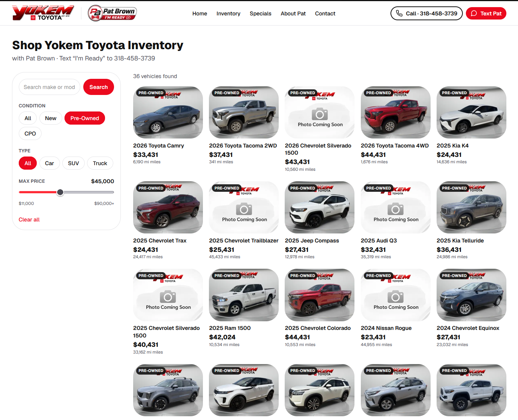
Task: Select the CPO condition filter
Action: click(x=30, y=134)
